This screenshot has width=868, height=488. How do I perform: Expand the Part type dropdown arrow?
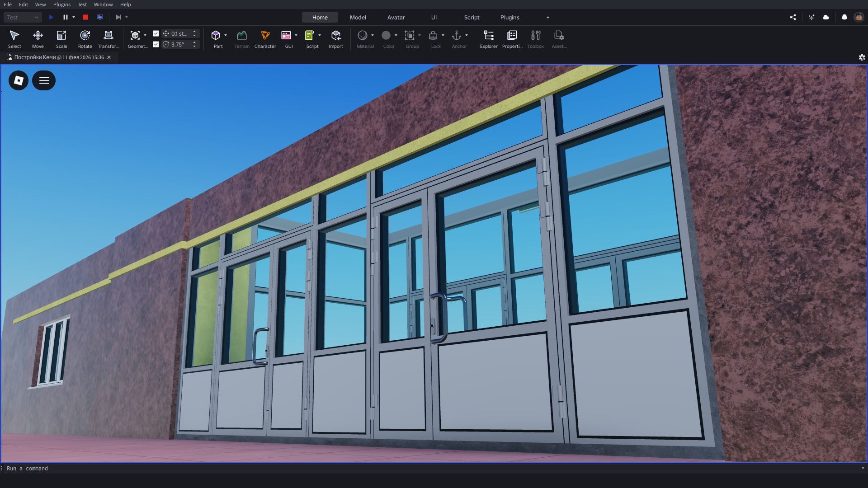pyautogui.click(x=226, y=35)
